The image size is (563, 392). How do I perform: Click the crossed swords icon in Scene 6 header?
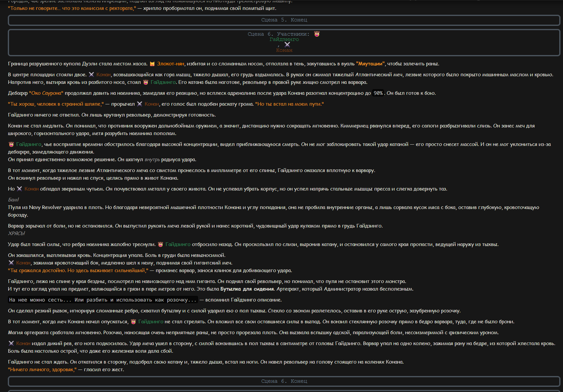pyautogui.click(x=287, y=45)
